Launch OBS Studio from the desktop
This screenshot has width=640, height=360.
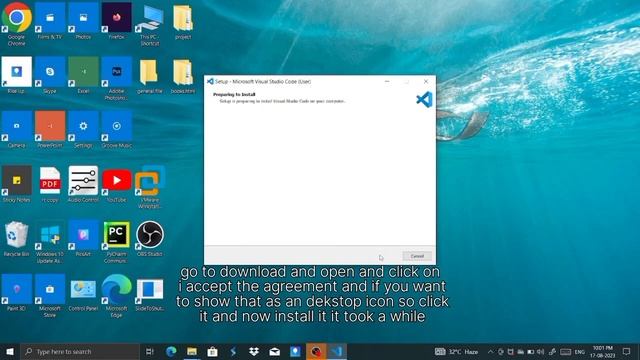click(x=150, y=238)
